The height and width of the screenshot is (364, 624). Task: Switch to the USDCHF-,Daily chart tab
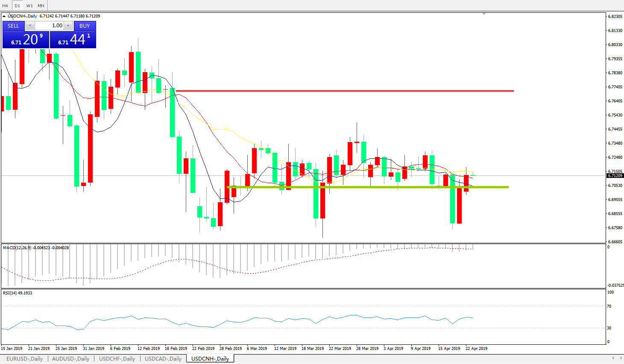tap(117, 358)
